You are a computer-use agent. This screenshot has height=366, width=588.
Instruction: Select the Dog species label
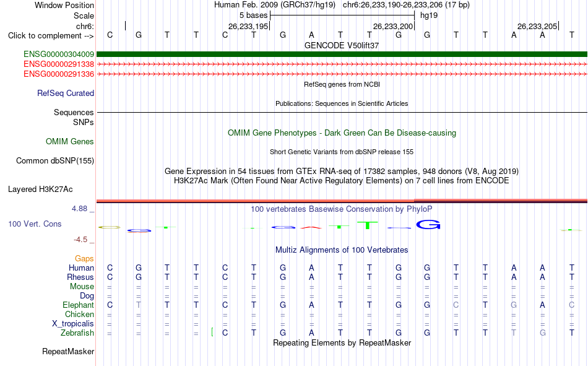(x=87, y=296)
